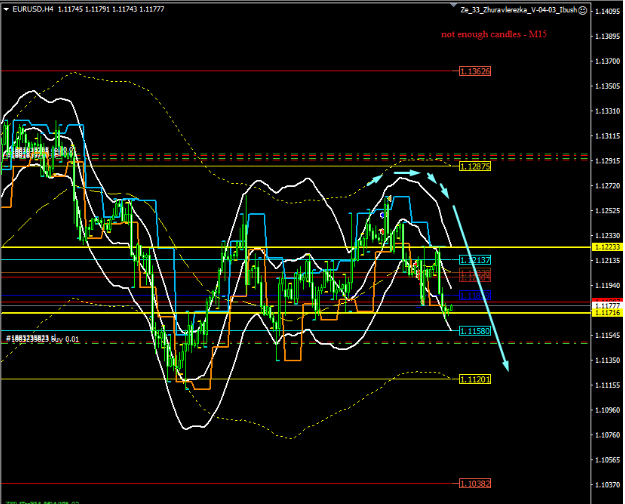Click the red 1.13626 price level tag
The width and height of the screenshot is (625, 504).
point(475,71)
